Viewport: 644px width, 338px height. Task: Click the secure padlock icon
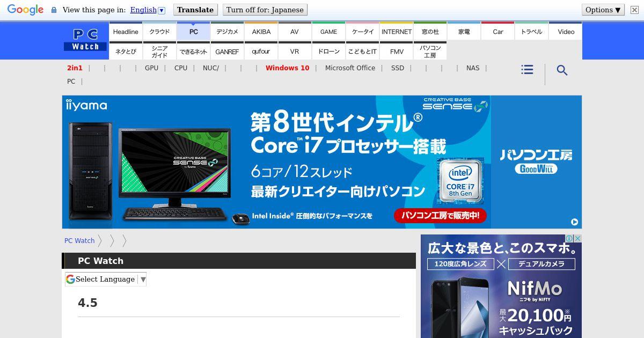54,10
